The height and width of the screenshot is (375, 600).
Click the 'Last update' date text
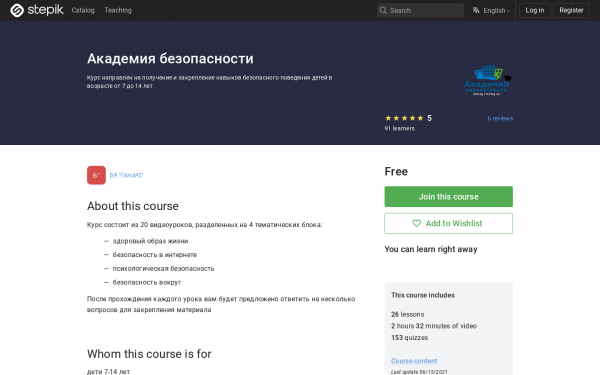coord(419,372)
